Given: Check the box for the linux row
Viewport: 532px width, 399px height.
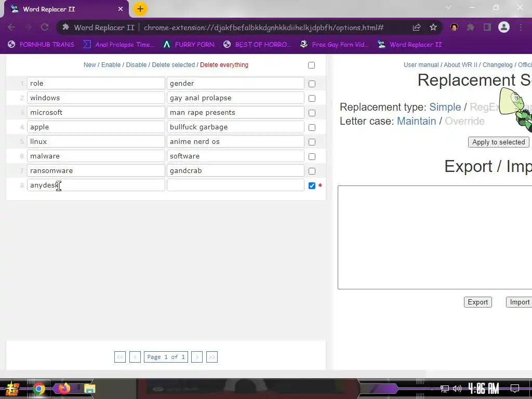Looking at the screenshot, I should pos(312,142).
